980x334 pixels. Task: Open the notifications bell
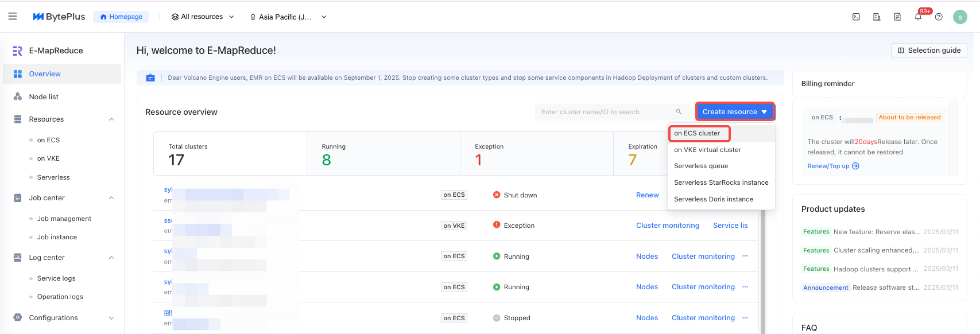[918, 17]
